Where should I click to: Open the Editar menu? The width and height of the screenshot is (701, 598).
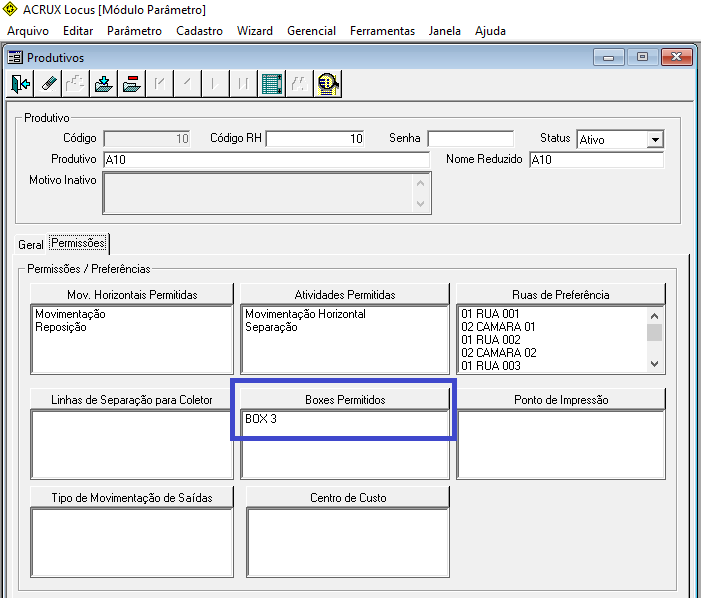78,31
